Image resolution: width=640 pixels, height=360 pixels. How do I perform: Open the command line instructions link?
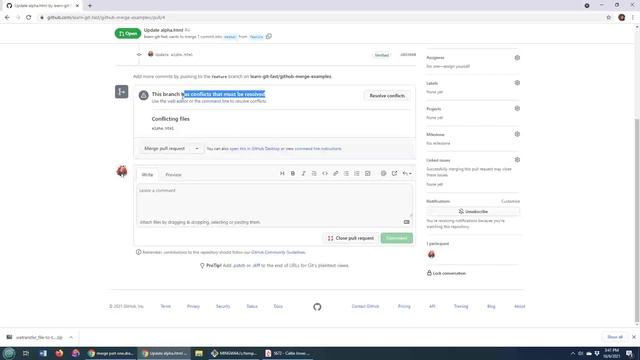pos(318,149)
